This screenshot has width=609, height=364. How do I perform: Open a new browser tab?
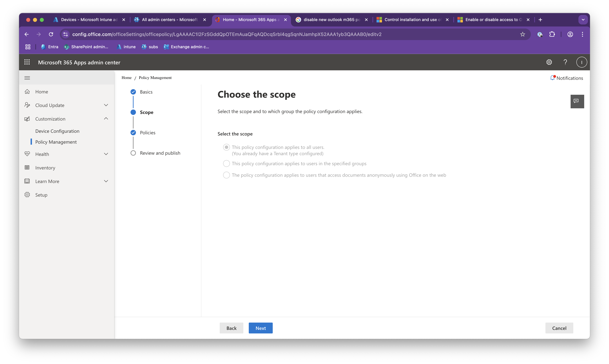(540, 20)
